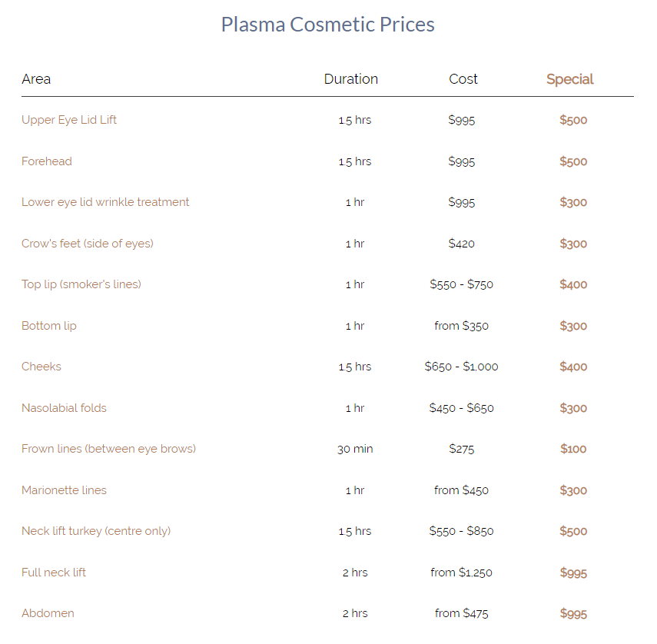657x644 pixels.
Task: Click the Upper Eye Lid Lift link
Action: pos(69,120)
